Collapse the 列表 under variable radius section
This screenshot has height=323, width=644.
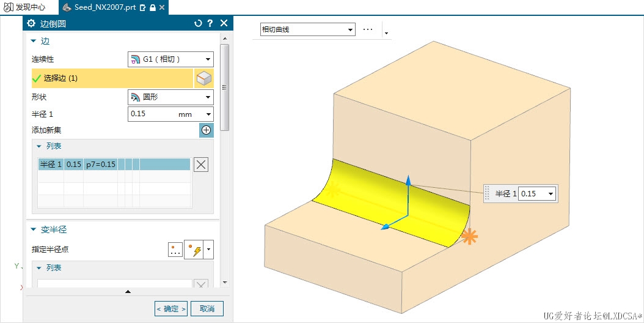(x=39, y=268)
